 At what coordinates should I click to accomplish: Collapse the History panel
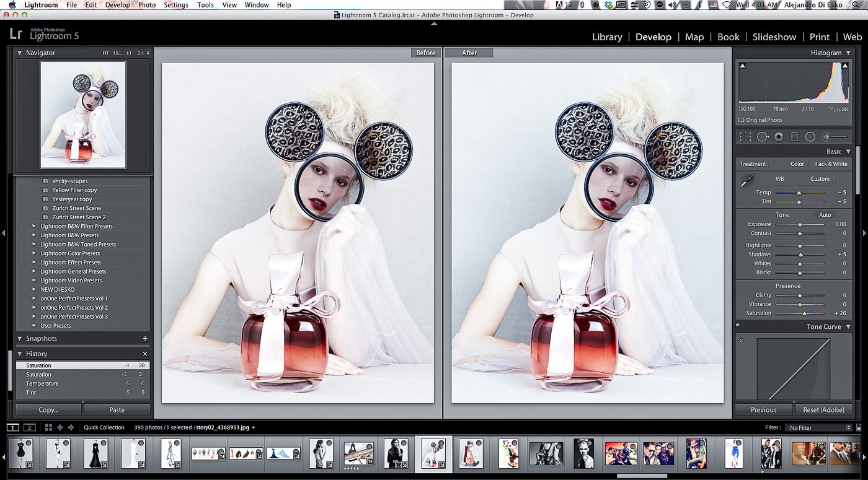coord(19,354)
